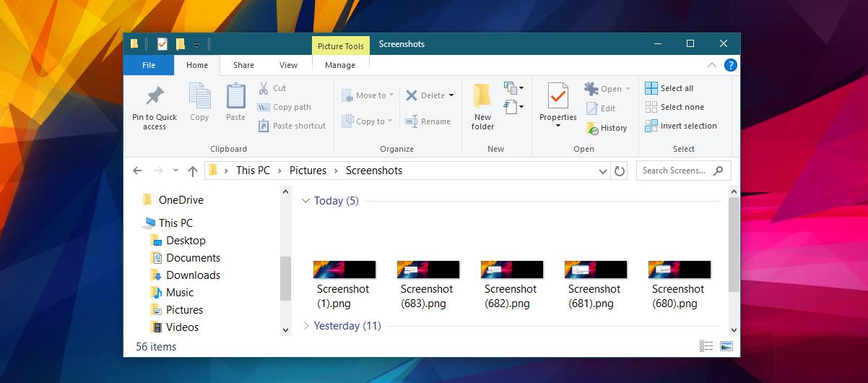Create a New folder from the ribbon
The height and width of the screenshot is (383, 868).
tap(482, 106)
